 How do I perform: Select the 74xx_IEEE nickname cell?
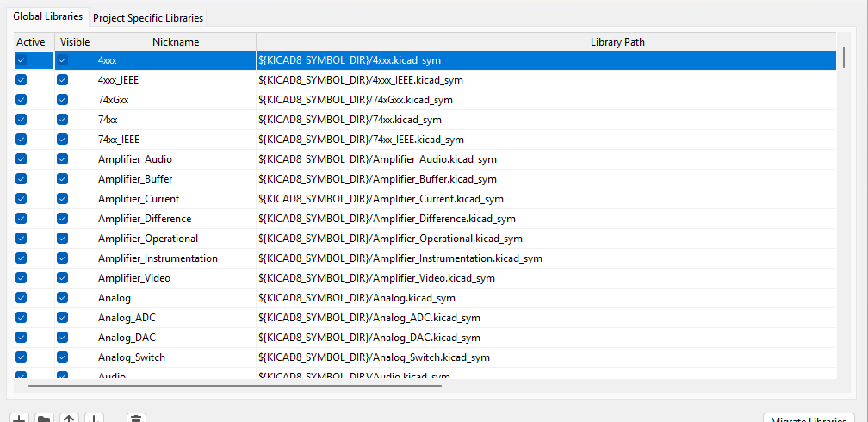coord(176,140)
